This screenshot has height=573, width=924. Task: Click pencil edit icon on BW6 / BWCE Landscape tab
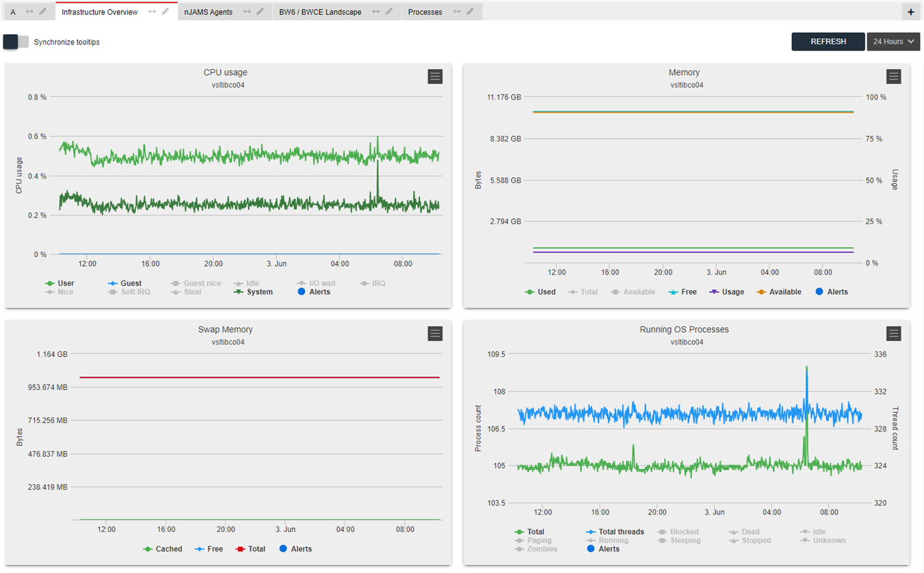(x=388, y=12)
